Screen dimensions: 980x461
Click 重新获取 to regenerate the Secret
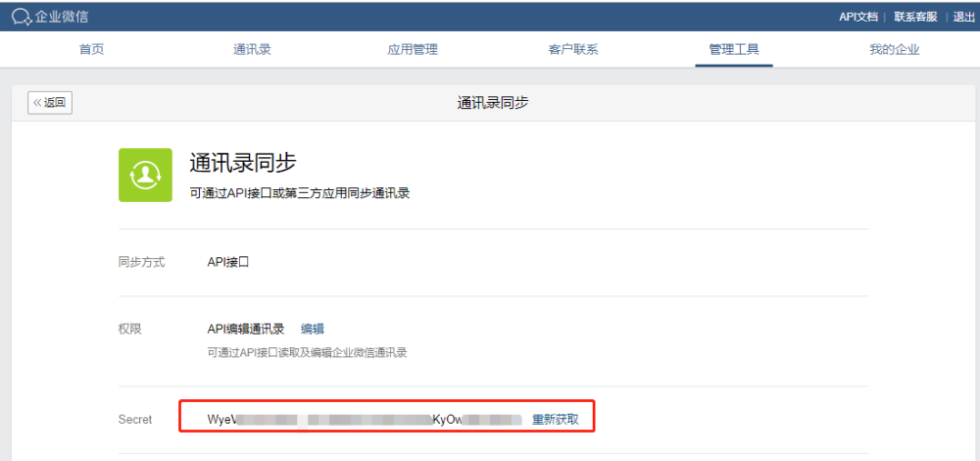tap(556, 420)
